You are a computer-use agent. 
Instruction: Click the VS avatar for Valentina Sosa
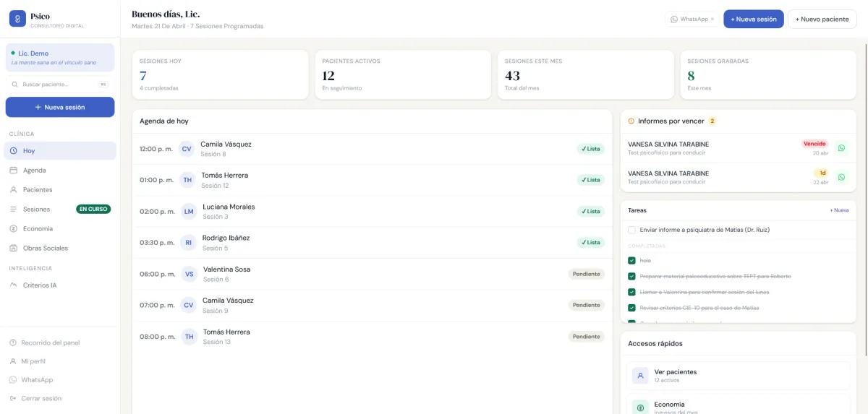point(189,274)
